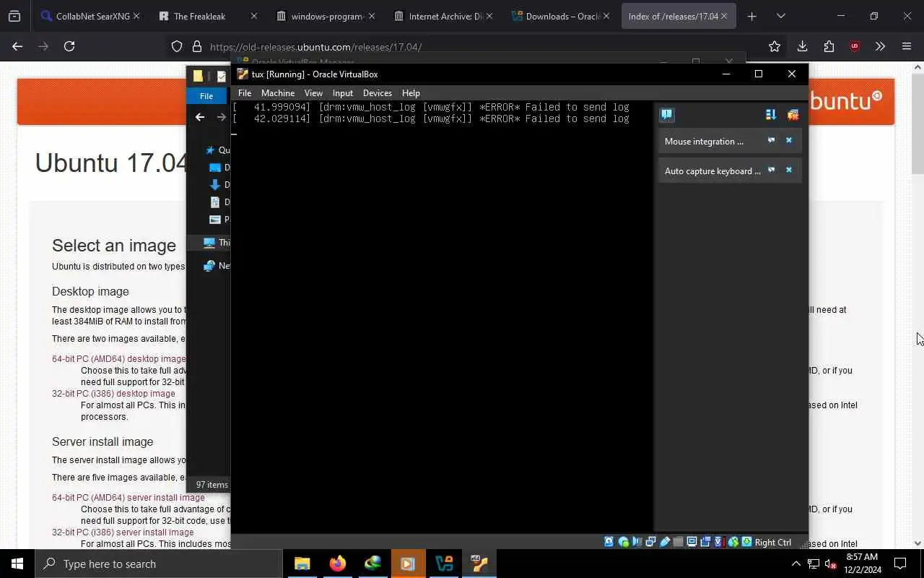The image size is (924, 578).
Task: Open the list all tabs dropdown
Action: pos(780,16)
